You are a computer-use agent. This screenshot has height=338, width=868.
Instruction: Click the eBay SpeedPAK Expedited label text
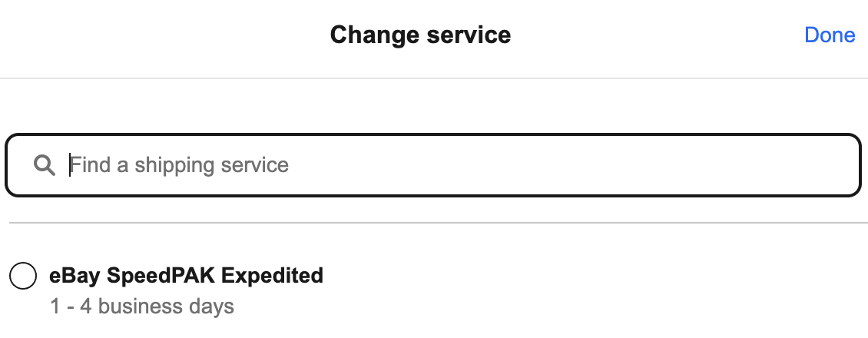[x=186, y=275]
